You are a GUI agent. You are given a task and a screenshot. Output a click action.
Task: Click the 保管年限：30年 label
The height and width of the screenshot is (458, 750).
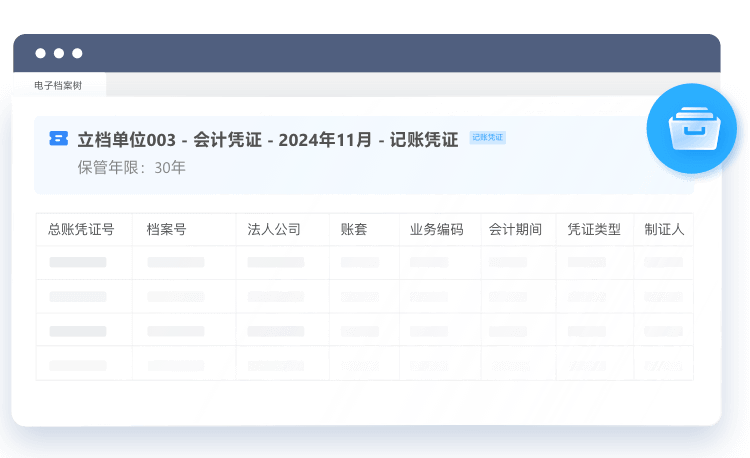(x=132, y=167)
